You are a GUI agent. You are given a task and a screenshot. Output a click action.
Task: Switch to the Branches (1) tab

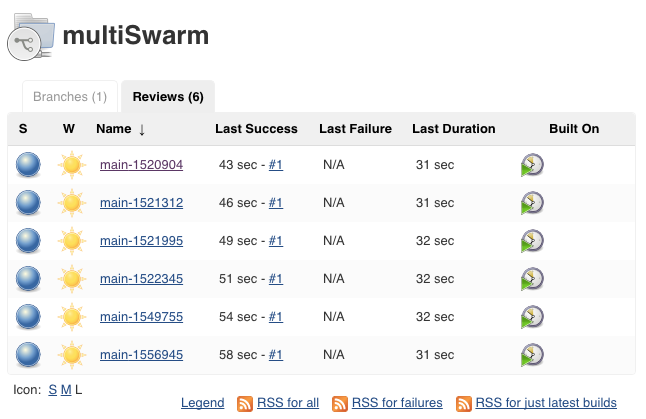[x=70, y=96]
